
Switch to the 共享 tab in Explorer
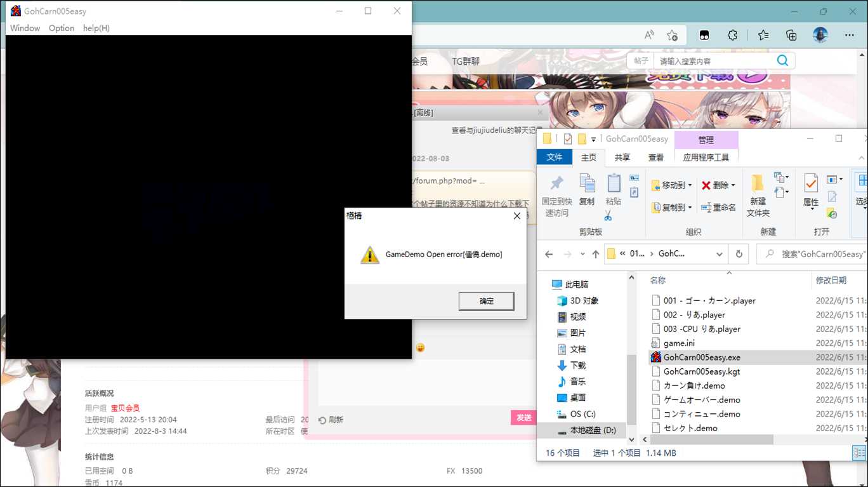pos(622,157)
